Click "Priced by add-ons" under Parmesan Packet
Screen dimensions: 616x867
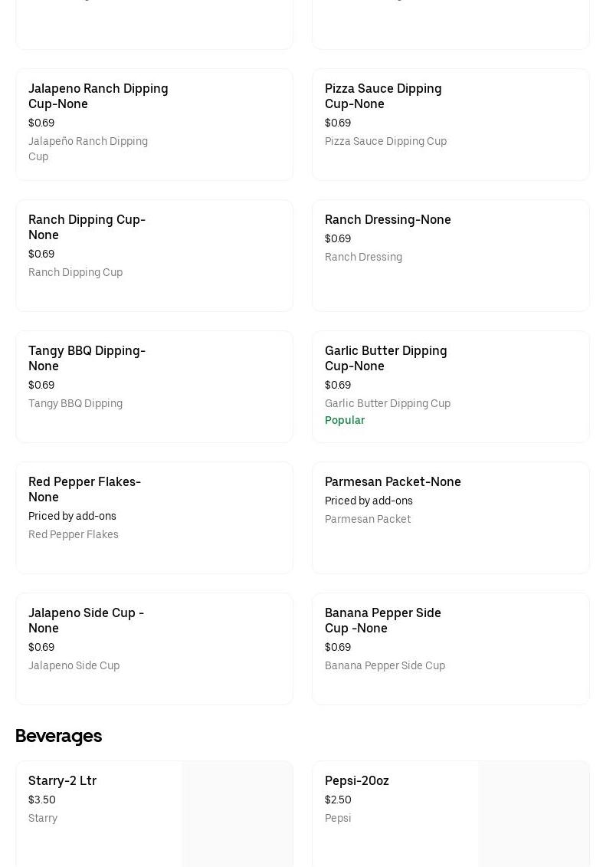tap(369, 501)
